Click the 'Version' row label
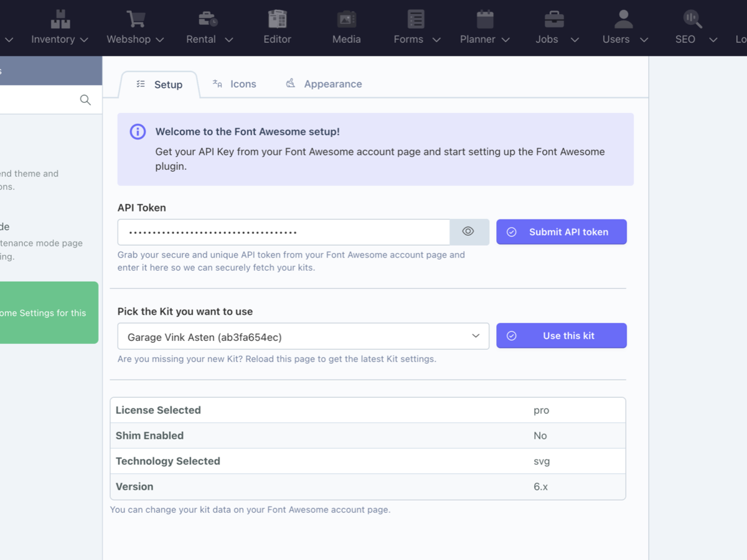The height and width of the screenshot is (560, 747). [x=134, y=487]
